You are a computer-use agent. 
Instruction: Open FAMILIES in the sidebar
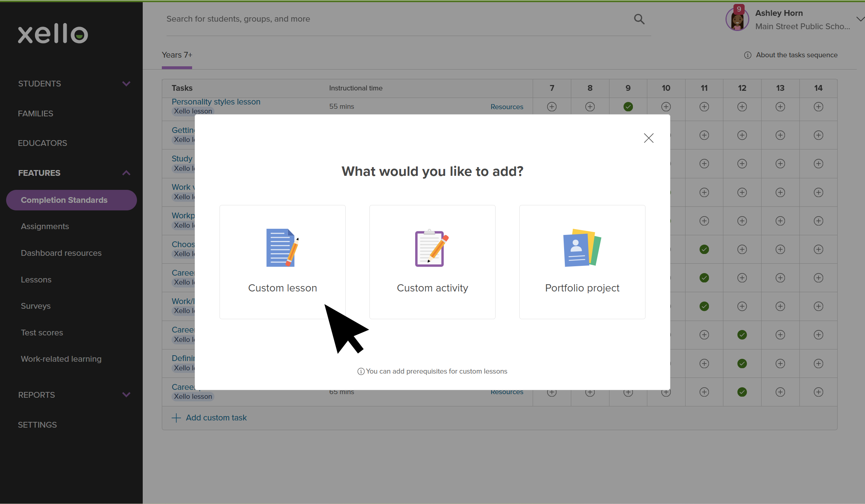click(36, 113)
